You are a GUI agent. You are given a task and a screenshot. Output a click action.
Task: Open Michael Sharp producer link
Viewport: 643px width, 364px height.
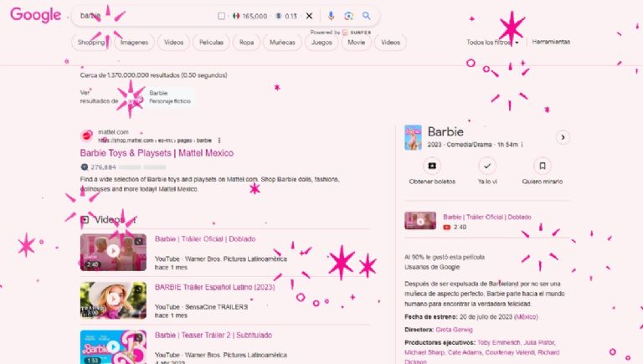click(x=424, y=352)
